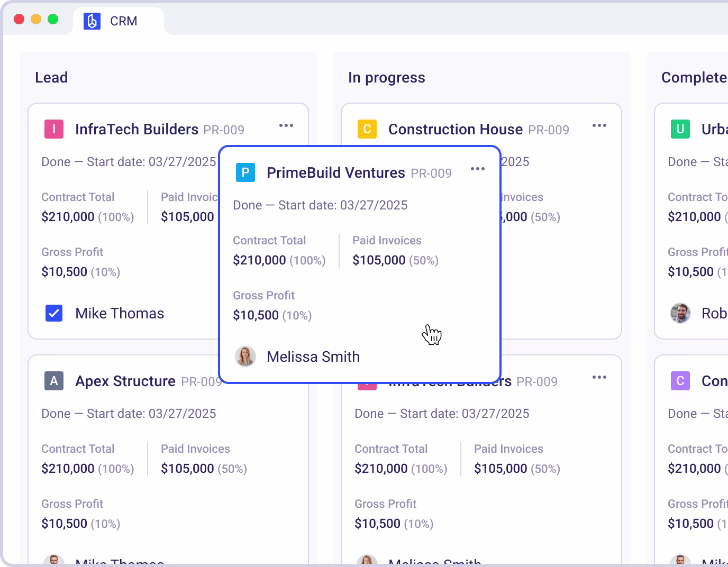This screenshot has width=728, height=567.
Task: Click InfraTech Lead card Gross Profit $10,500
Action: coord(64,272)
